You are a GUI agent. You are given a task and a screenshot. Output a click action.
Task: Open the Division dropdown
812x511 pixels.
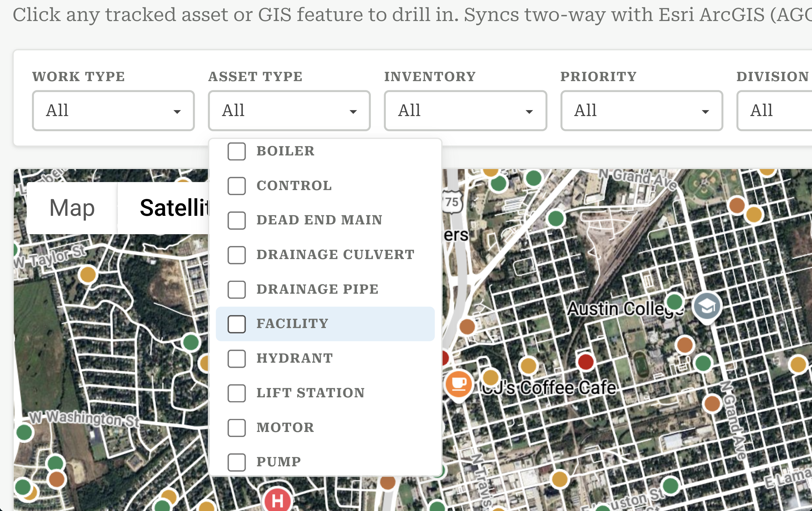pyautogui.click(x=774, y=111)
